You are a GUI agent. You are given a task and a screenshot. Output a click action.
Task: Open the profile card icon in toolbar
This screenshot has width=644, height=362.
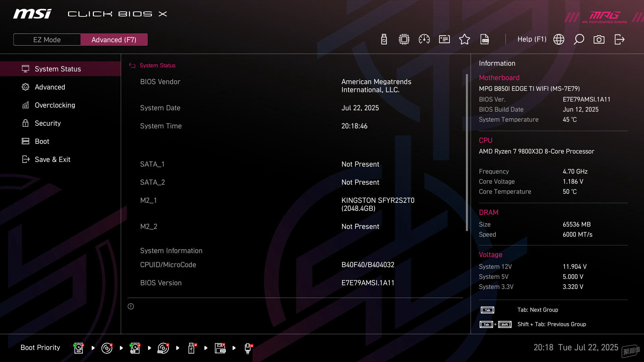(x=444, y=40)
